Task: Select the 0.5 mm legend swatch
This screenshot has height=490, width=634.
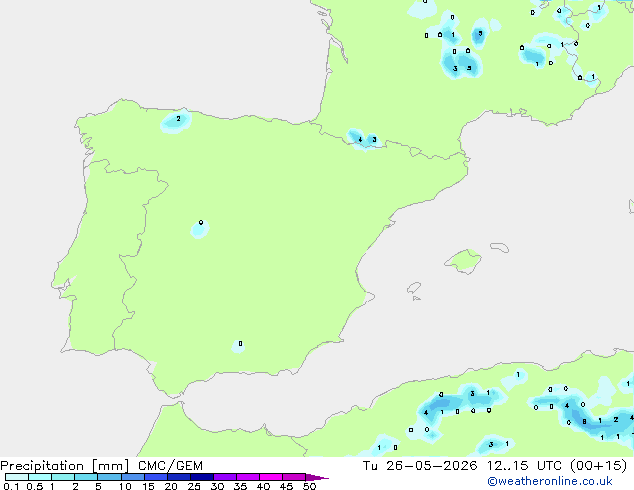Action: pyautogui.click(x=40, y=477)
